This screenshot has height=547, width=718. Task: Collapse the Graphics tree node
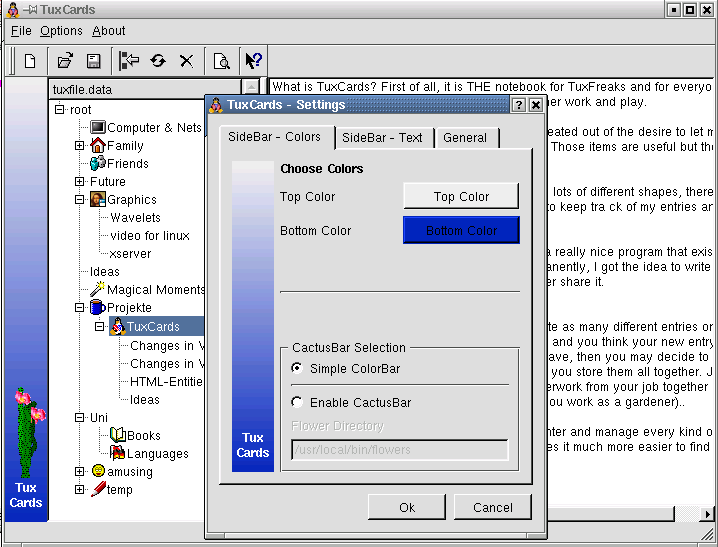pyautogui.click(x=79, y=199)
